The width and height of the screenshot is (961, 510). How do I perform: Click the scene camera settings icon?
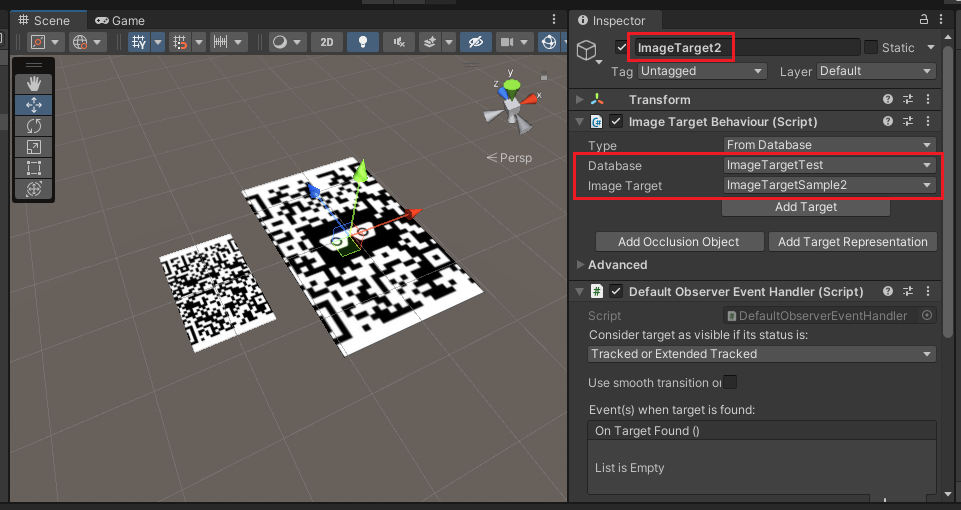(x=507, y=42)
